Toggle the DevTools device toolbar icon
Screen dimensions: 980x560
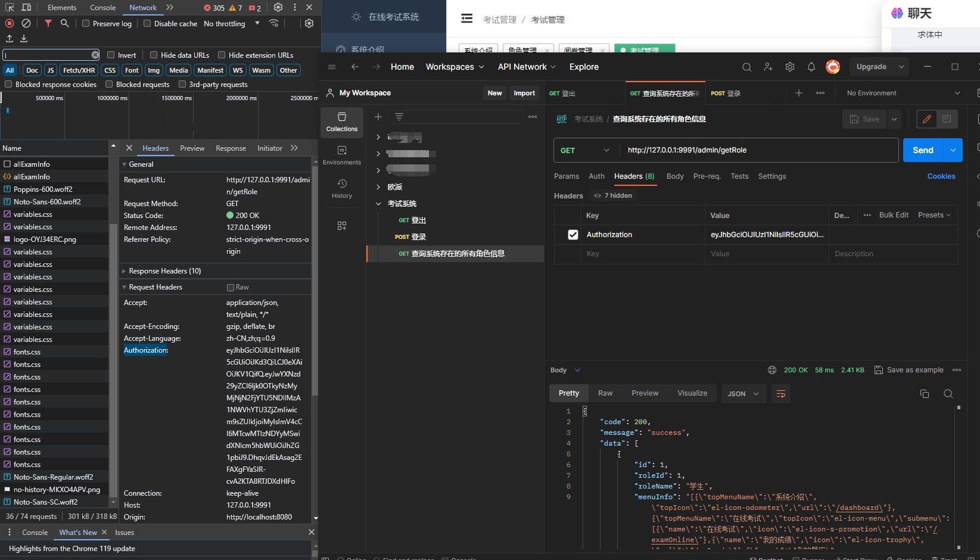(x=26, y=8)
